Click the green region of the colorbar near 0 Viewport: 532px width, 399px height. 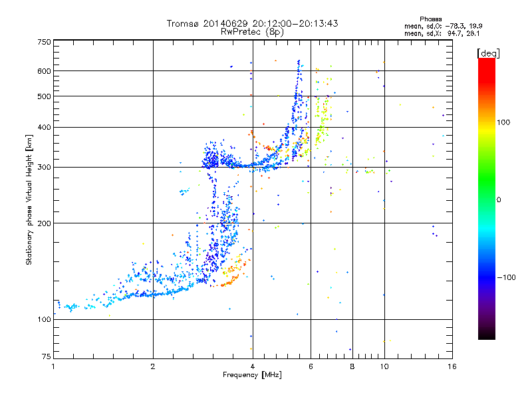[x=487, y=184]
